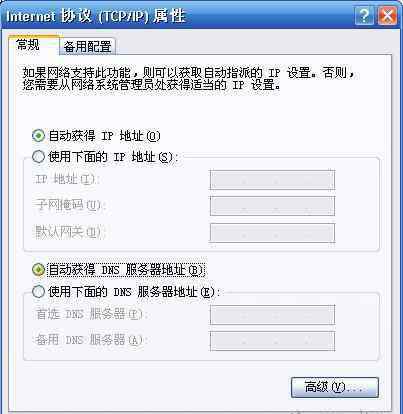
Task: Close the TCP/IP properties dialog
Action: click(387, 16)
